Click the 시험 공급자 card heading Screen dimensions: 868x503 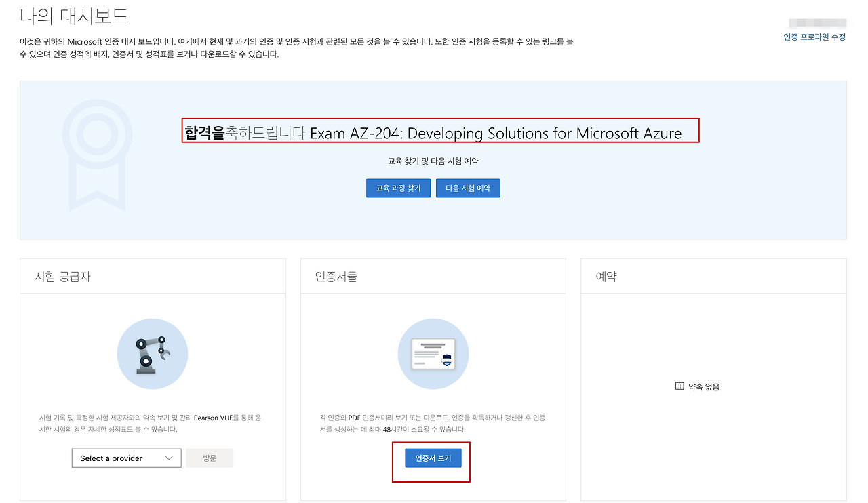tap(62, 277)
